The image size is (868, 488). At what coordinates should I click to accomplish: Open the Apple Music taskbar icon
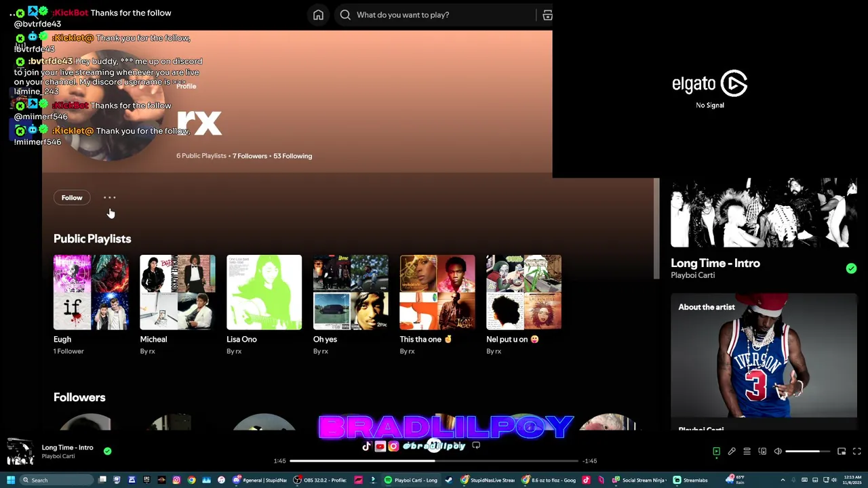[x=221, y=480]
